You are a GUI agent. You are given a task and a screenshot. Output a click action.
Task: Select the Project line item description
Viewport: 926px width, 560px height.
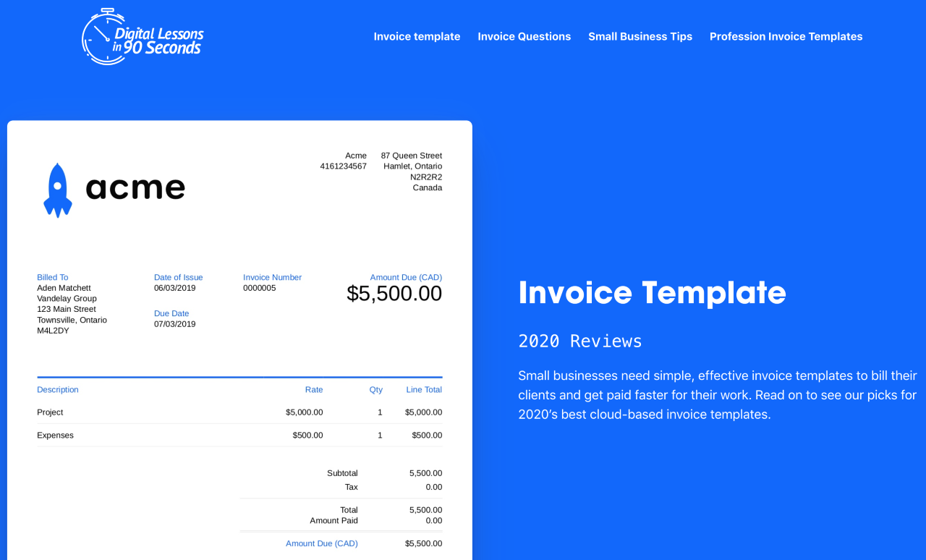[50, 412]
